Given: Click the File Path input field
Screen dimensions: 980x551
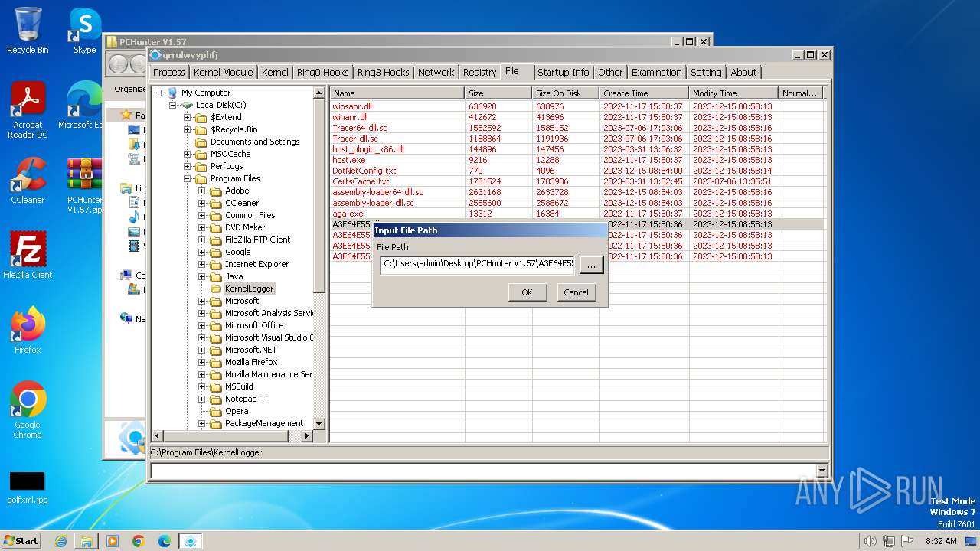Looking at the screenshot, I should point(477,264).
